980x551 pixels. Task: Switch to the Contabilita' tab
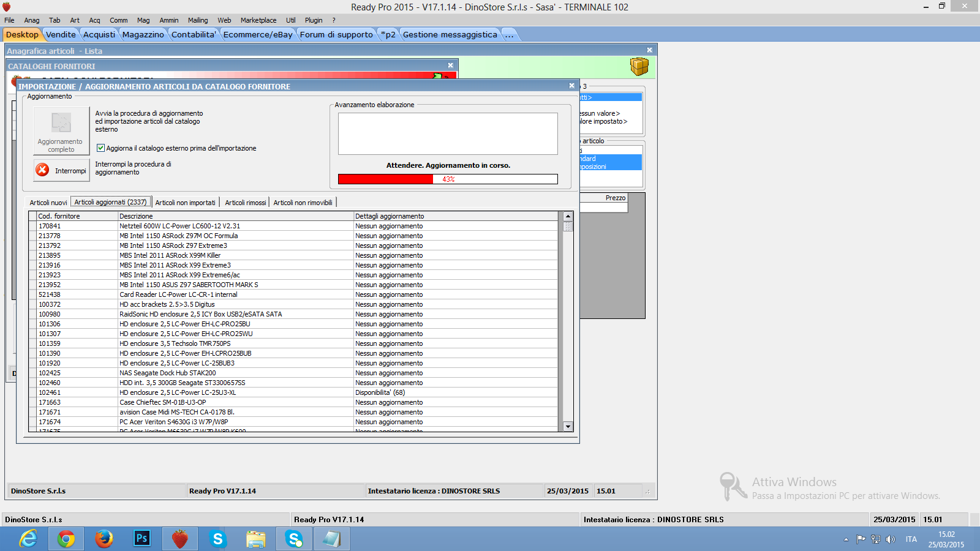coord(194,34)
